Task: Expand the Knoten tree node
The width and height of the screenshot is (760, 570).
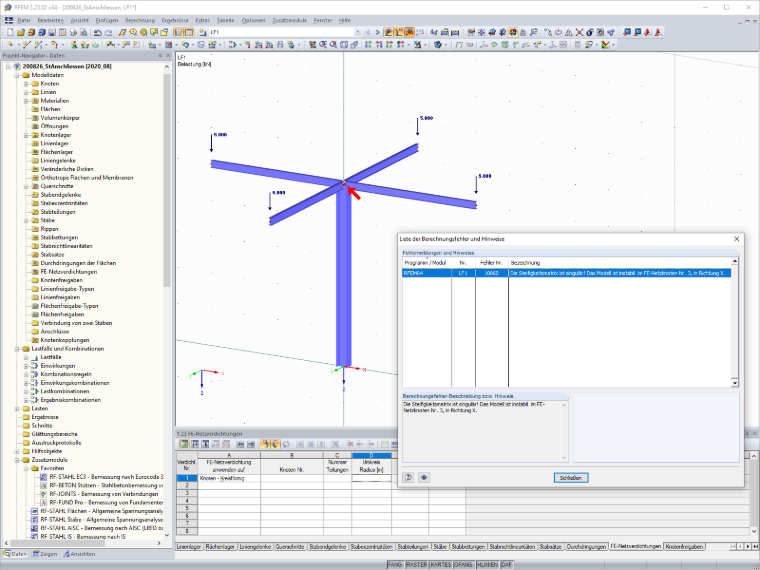Action: click(26, 84)
